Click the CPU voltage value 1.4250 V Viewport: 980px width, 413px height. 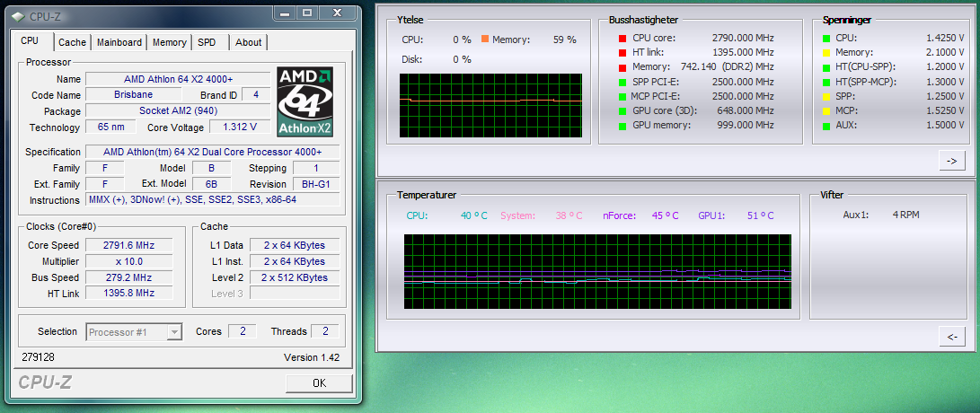click(945, 38)
